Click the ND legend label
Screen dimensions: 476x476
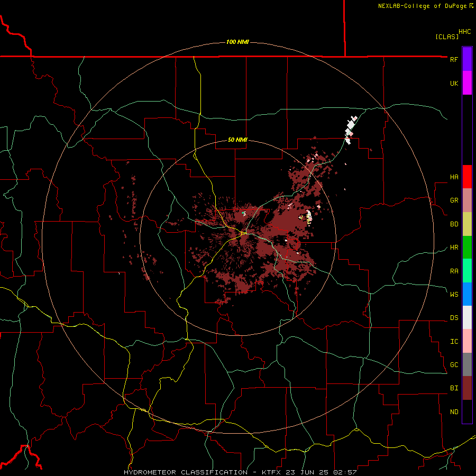click(454, 412)
